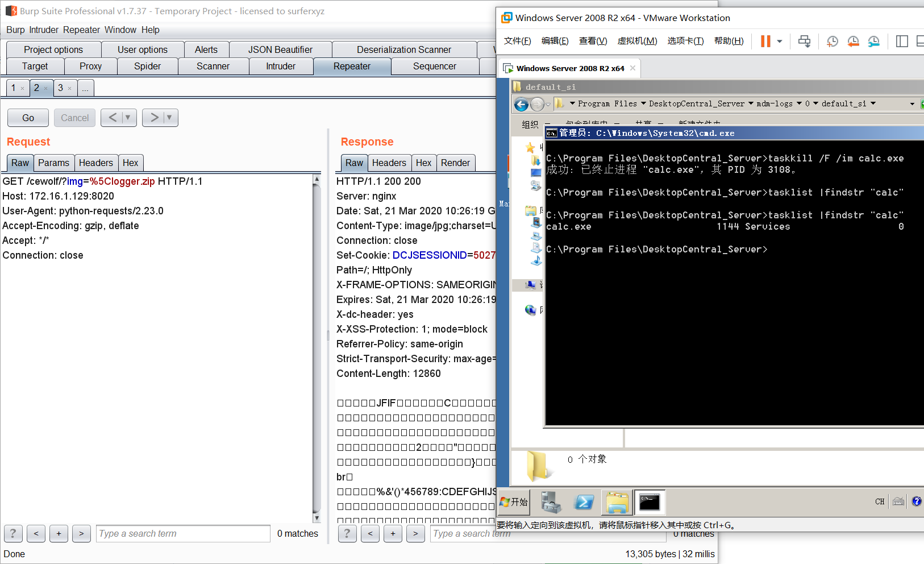Click the blue help icon in VM tray
The width and height of the screenshot is (924, 564).
(x=917, y=501)
